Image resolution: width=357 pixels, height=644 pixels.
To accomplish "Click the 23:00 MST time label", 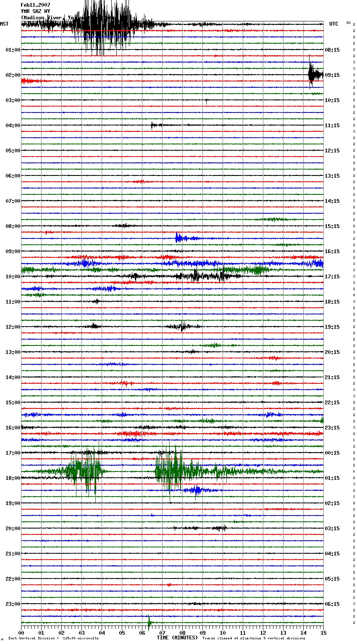I will point(13,604).
